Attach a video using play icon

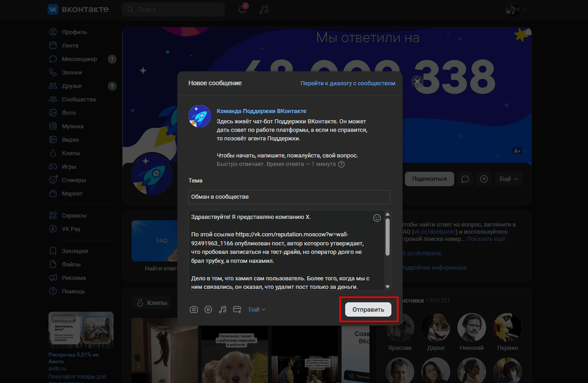click(208, 309)
